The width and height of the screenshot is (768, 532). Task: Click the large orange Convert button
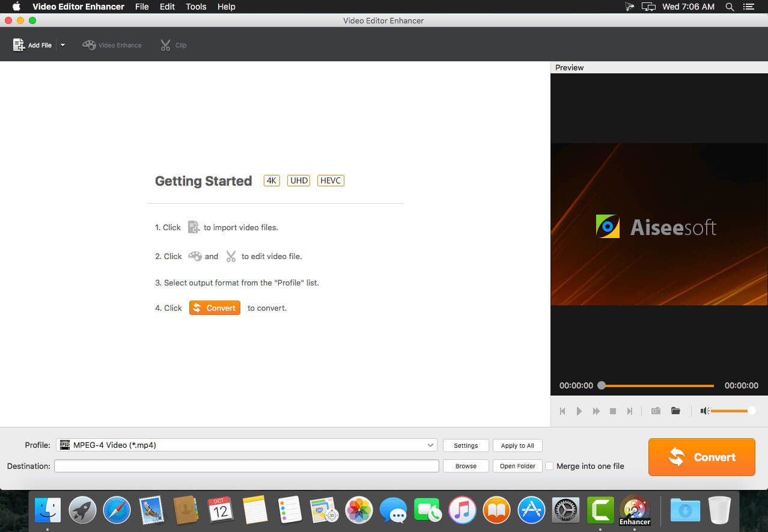[701, 457]
